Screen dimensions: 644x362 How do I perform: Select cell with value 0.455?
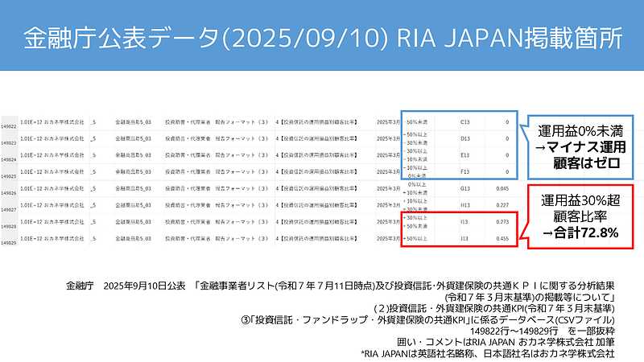point(501,239)
